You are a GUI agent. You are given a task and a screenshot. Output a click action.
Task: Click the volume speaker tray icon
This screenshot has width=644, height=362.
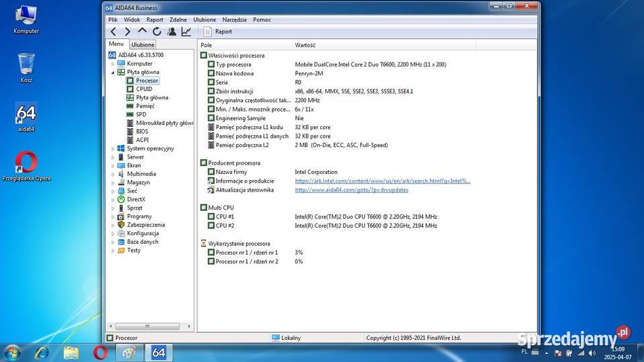pyautogui.click(x=592, y=353)
